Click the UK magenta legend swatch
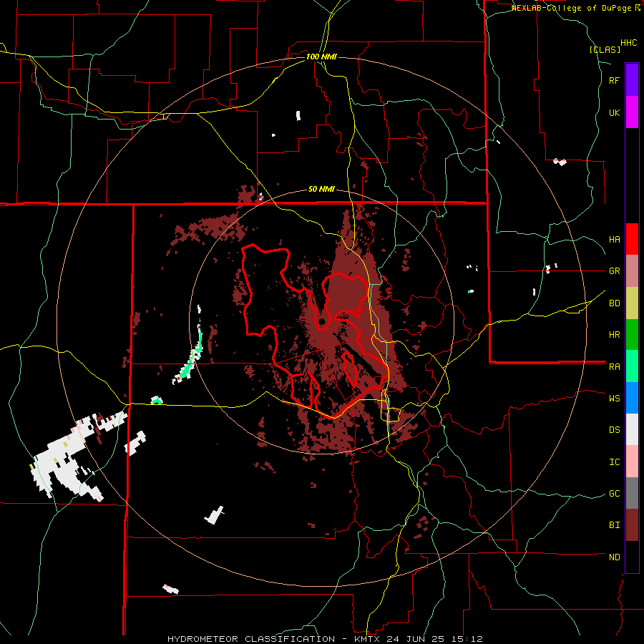This screenshot has height=644, width=644. point(632,112)
